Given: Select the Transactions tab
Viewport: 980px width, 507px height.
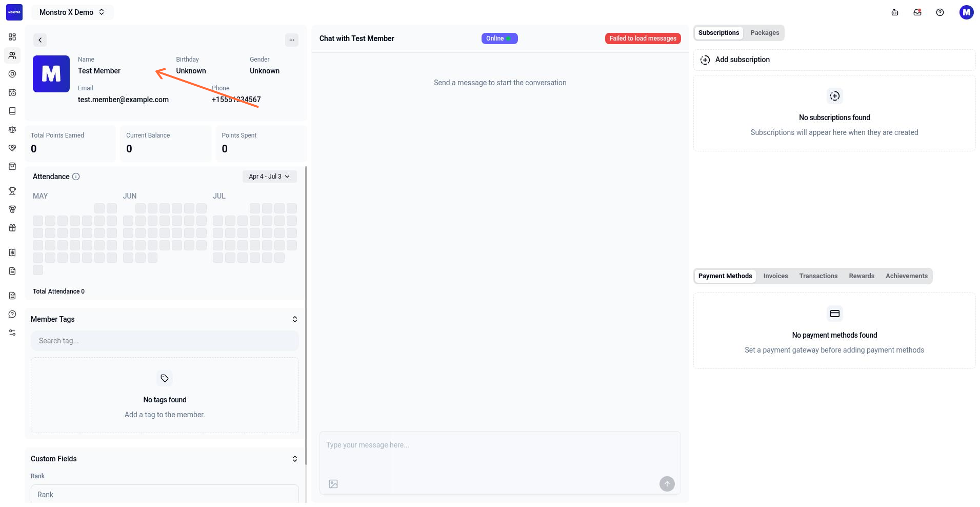Looking at the screenshot, I should pos(818,276).
